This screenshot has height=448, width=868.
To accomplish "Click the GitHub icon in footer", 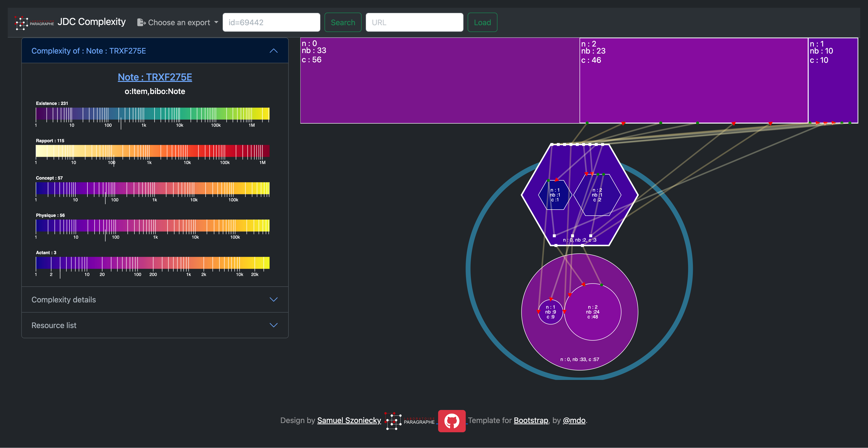I will tap(451, 421).
